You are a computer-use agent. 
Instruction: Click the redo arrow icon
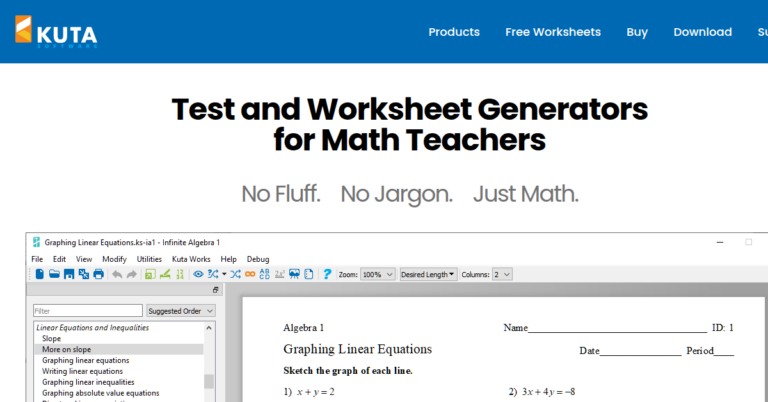tap(131, 274)
